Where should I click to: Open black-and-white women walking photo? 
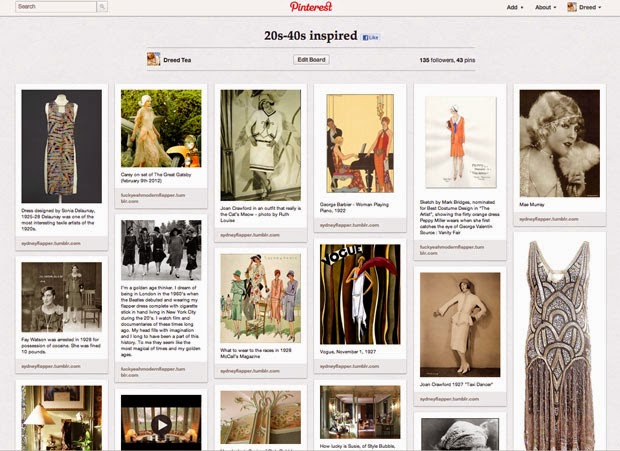click(161, 250)
